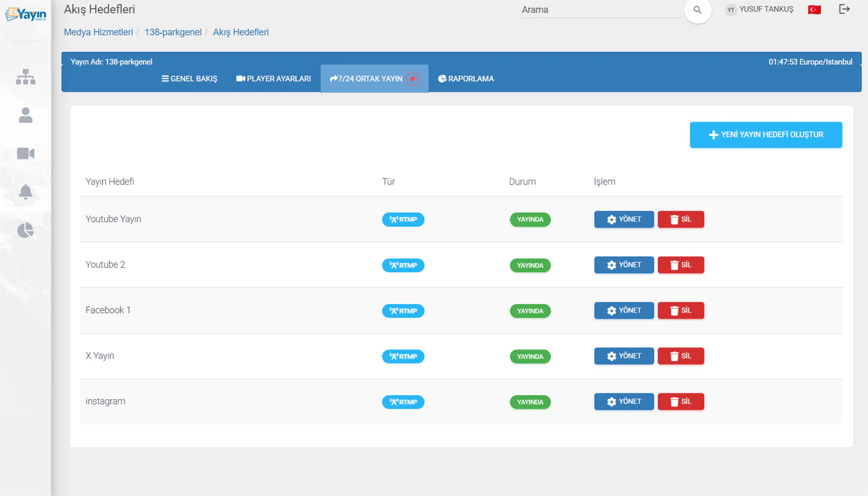Click YÖNET for instagram row
Viewport: 868px width, 496px height.
pyautogui.click(x=624, y=402)
